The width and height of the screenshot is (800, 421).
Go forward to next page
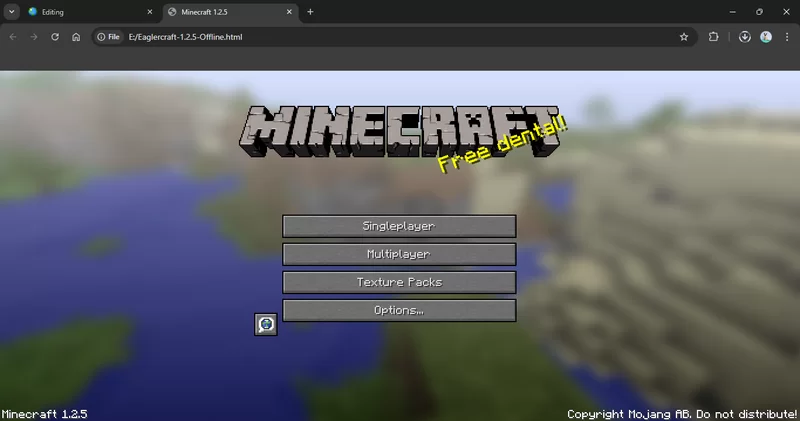click(34, 37)
